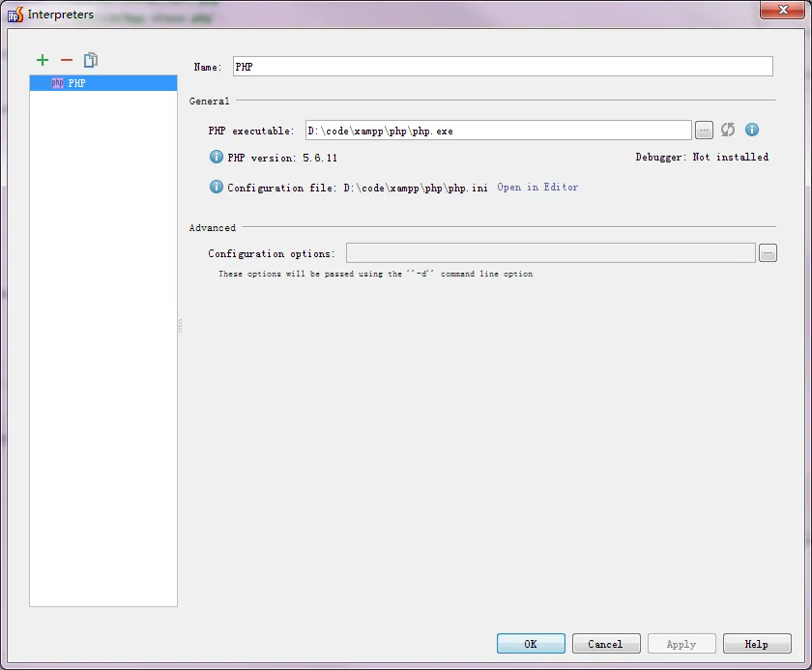Viewport: 812px width, 670px height.
Task: Click the 'Debugger: Not installed' text
Action: click(702, 157)
